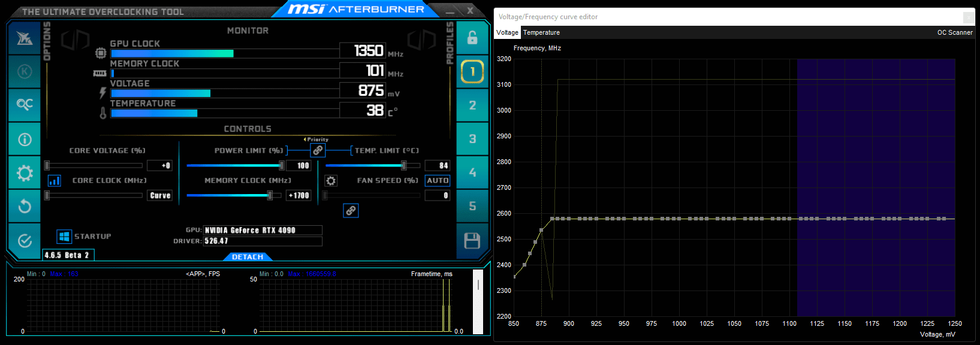The image size is (980, 345).
Task: Click the temp limit 84 value field
Action: point(438,165)
